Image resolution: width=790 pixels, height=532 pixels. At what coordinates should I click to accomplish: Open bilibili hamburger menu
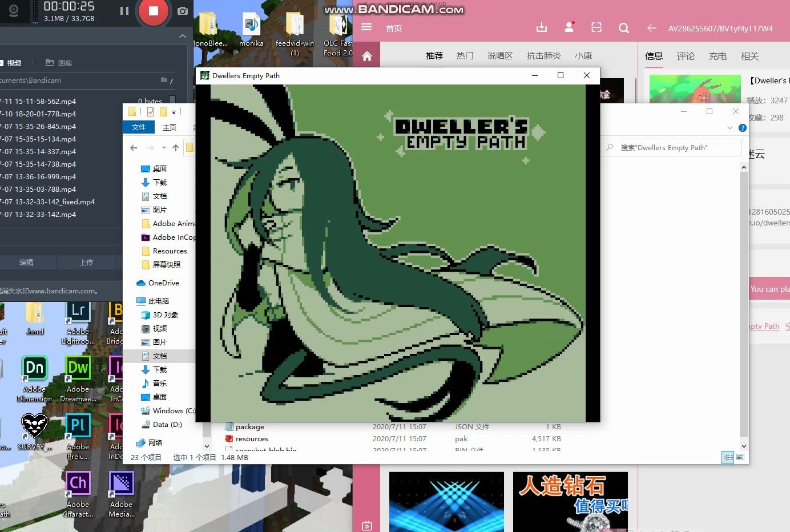[366, 27]
